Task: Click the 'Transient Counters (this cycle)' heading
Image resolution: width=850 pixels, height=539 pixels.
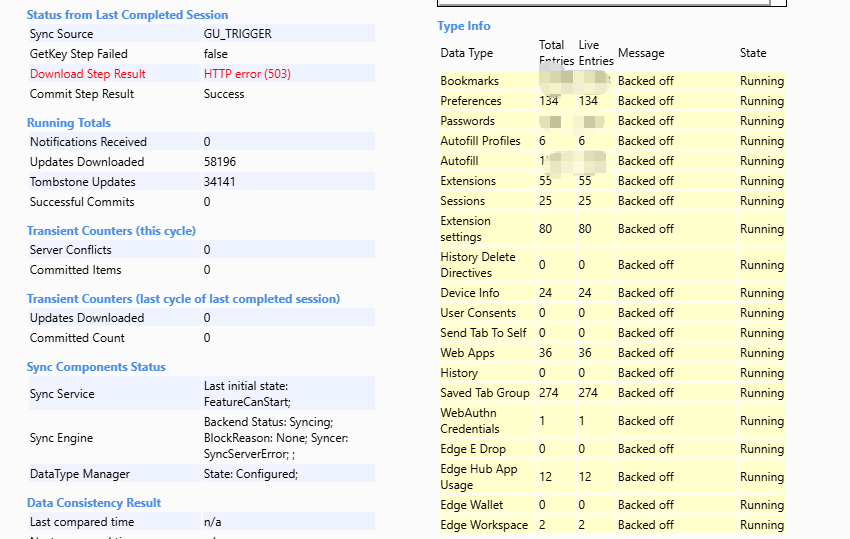Action: (111, 230)
